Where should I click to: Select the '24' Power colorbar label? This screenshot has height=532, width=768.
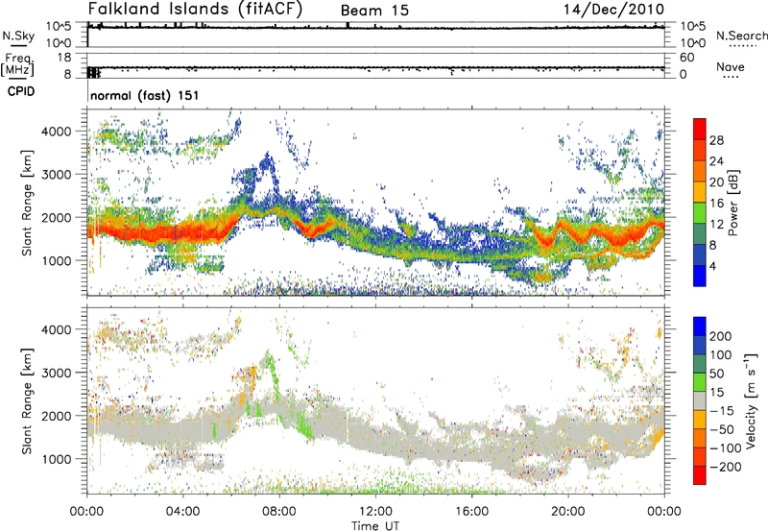click(716, 161)
